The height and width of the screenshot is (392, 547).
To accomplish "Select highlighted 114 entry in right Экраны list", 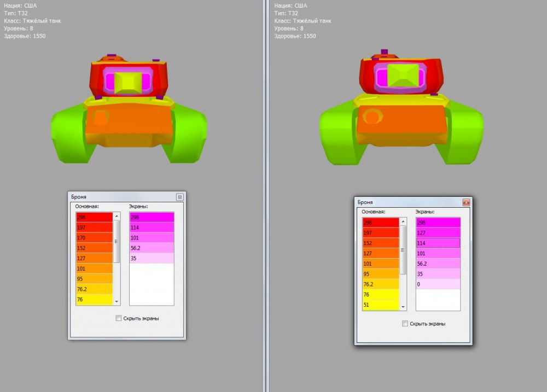I will point(438,243).
